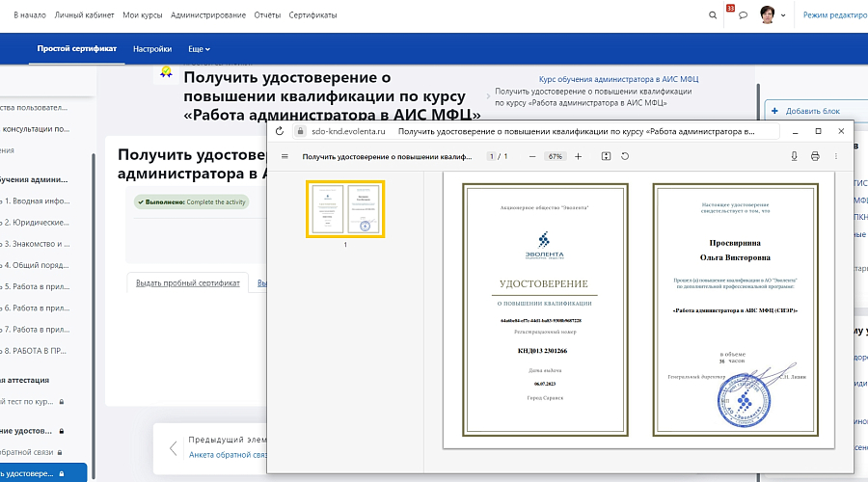Rotate the PDF counterclockwise
This screenshot has width=868, height=482.
625,156
